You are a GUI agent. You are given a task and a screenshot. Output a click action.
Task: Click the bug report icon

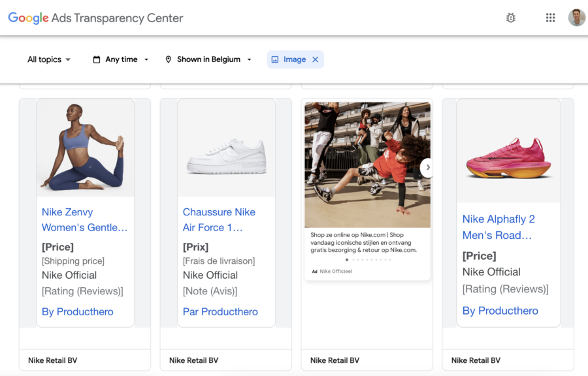click(510, 18)
